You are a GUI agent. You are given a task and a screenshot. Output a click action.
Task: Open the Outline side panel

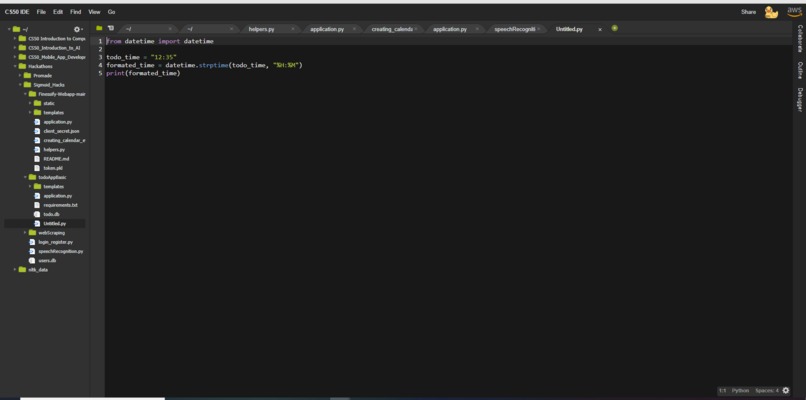pos(800,70)
